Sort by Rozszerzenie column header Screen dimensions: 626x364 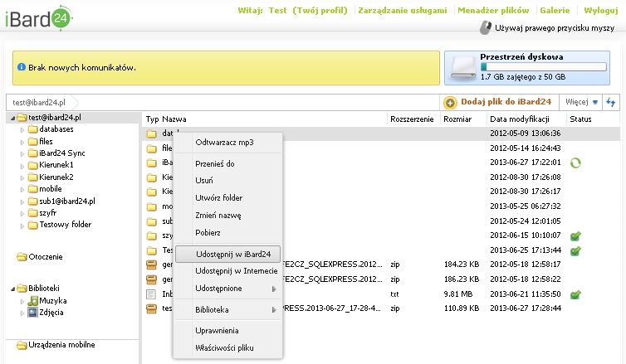click(412, 119)
